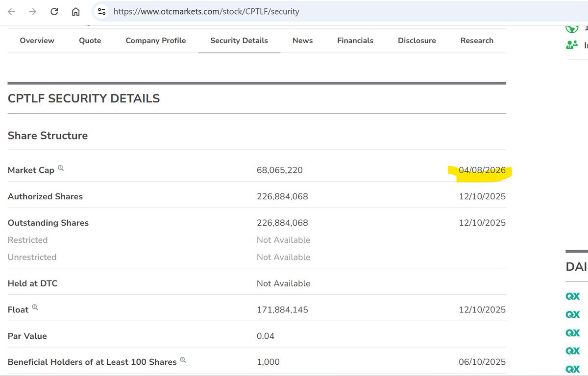Viewport: 588px width, 376px height.
Task: Click the CPTLF SECURITY DETAILS heading
Action: [84, 98]
